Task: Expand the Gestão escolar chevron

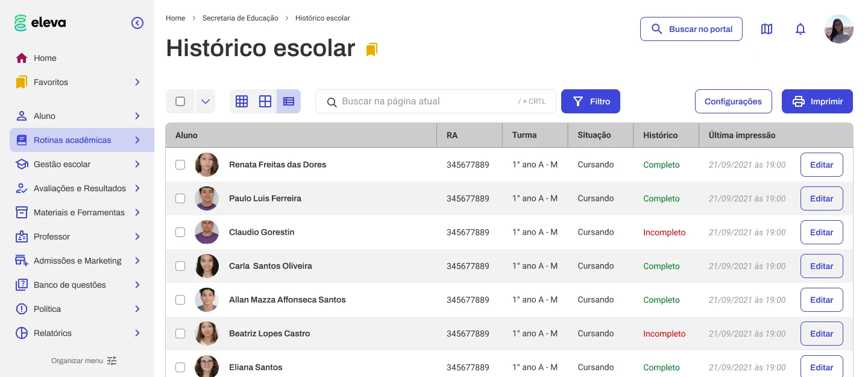Action: click(x=137, y=164)
